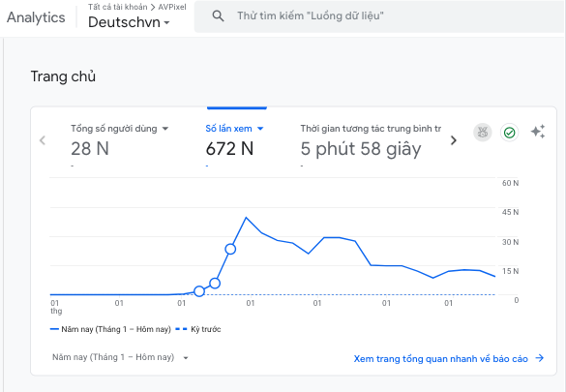Click the search magnifier icon
This screenshot has height=392, width=566.
(218, 15)
